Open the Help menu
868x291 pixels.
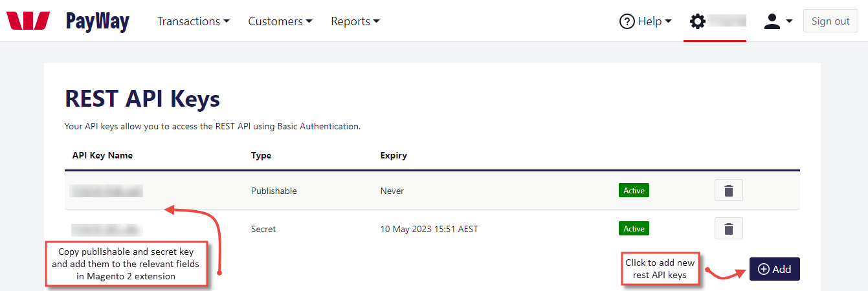(645, 21)
